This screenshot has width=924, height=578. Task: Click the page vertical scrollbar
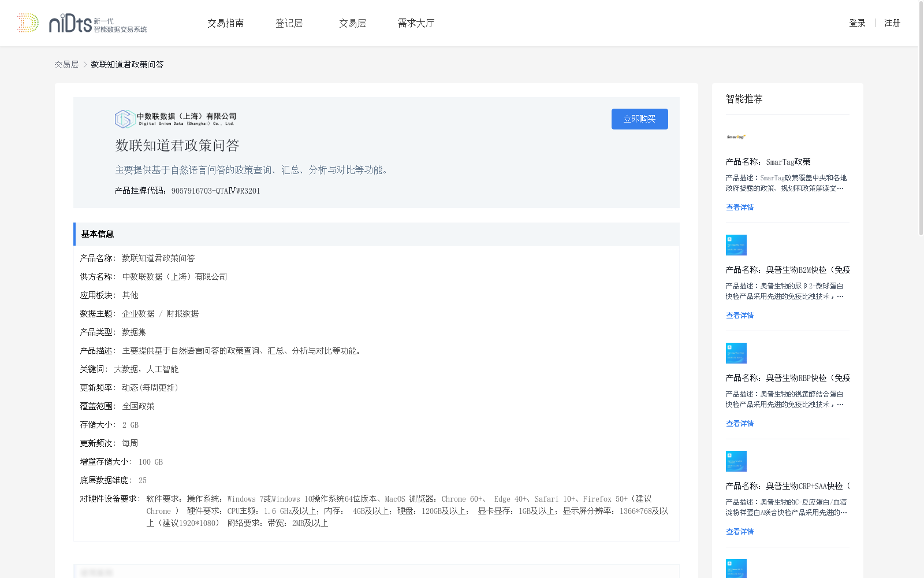[921, 118]
